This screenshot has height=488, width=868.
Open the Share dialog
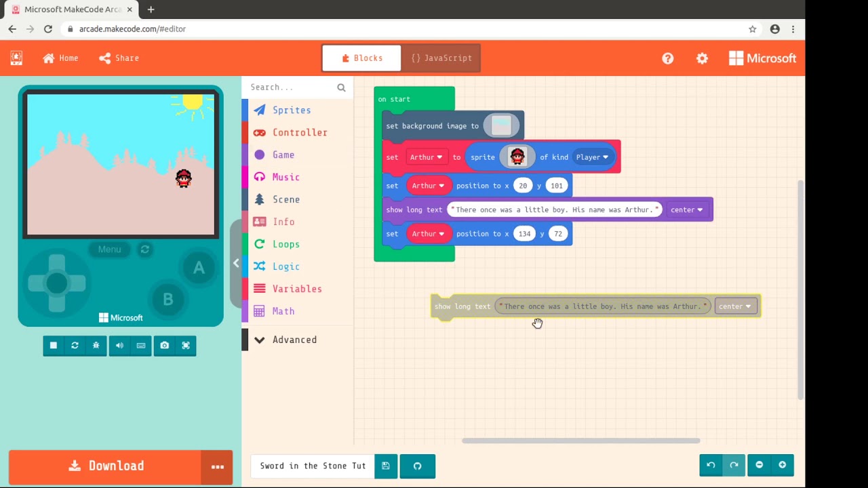click(119, 58)
